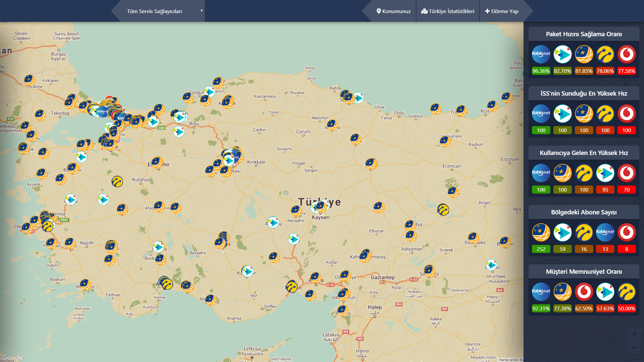Click Vodafone icon above 8 subscribers

[x=627, y=232]
